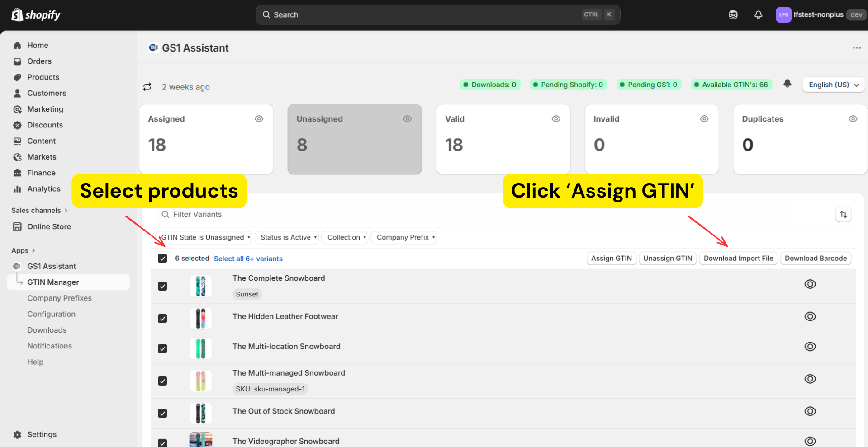Open Orders in the sidebar
Screen dimensions: 868x447
click(39, 61)
